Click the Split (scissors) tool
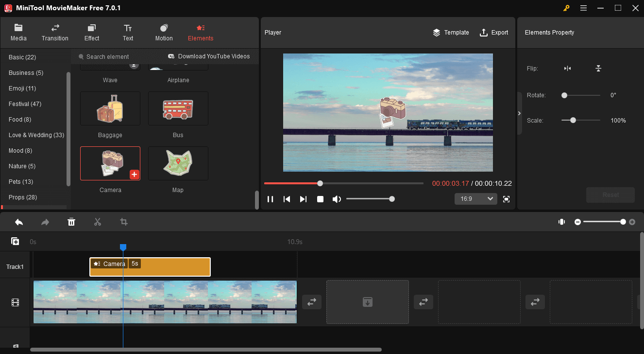This screenshot has height=354, width=644. (97, 222)
